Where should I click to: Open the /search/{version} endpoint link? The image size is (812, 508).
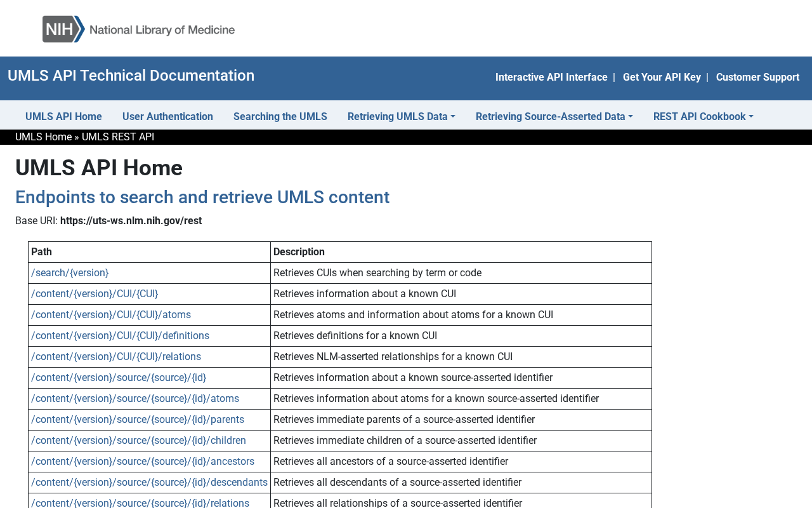[x=70, y=273]
